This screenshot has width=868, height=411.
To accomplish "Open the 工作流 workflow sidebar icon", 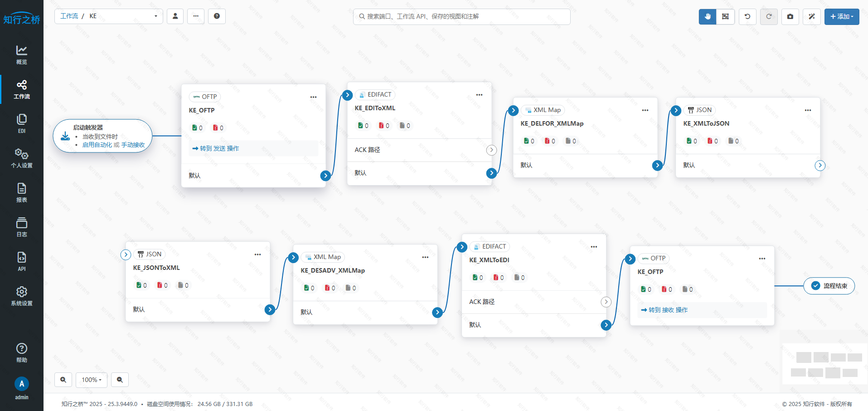I will click(21, 89).
